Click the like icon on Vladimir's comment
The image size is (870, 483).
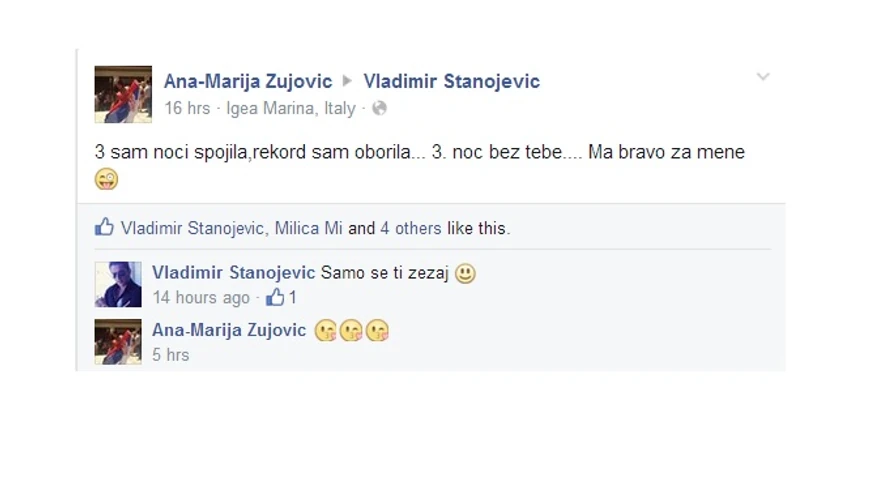(x=275, y=297)
